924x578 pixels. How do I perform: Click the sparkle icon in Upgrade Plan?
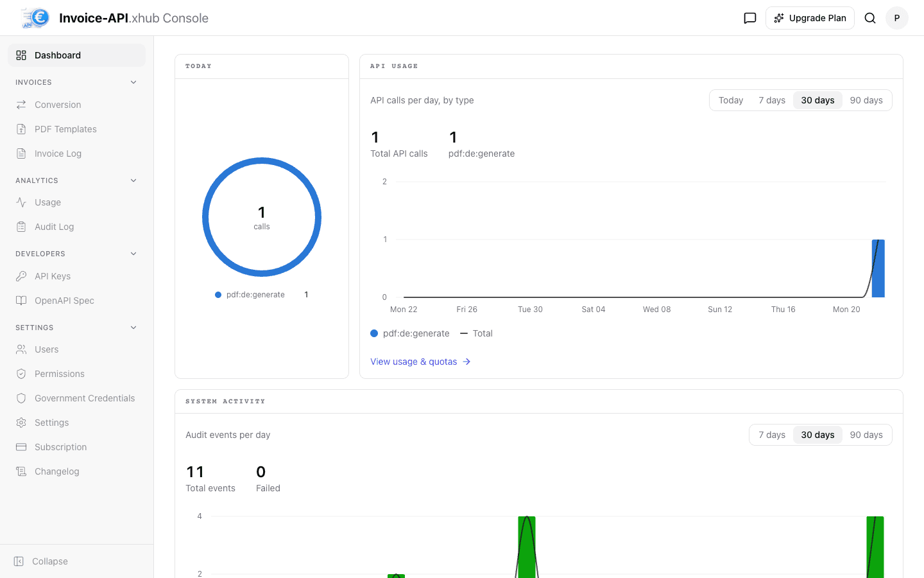pos(779,18)
